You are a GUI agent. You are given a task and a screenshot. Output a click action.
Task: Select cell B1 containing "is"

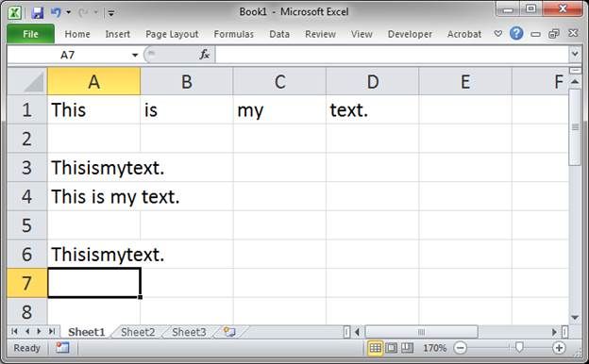point(187,109)
